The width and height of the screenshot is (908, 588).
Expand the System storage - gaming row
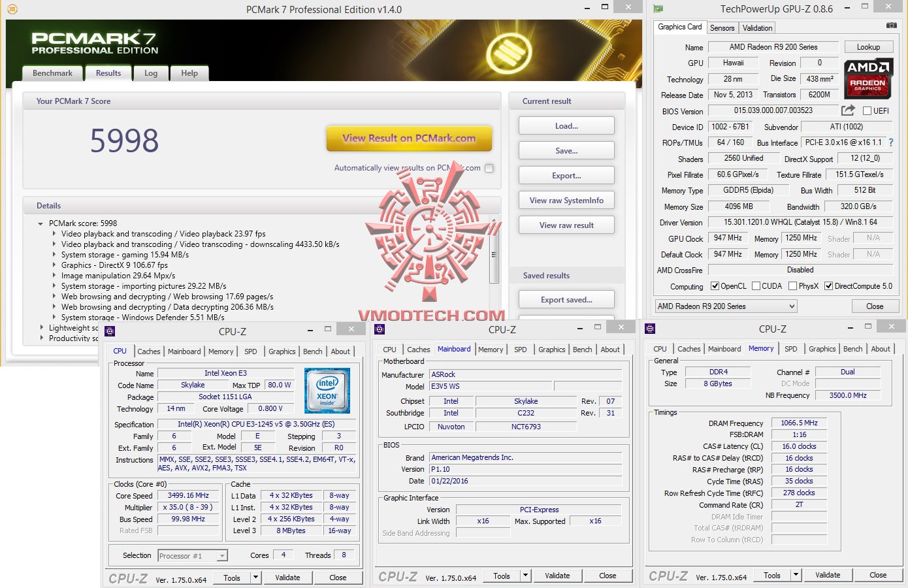pos(54,255)
